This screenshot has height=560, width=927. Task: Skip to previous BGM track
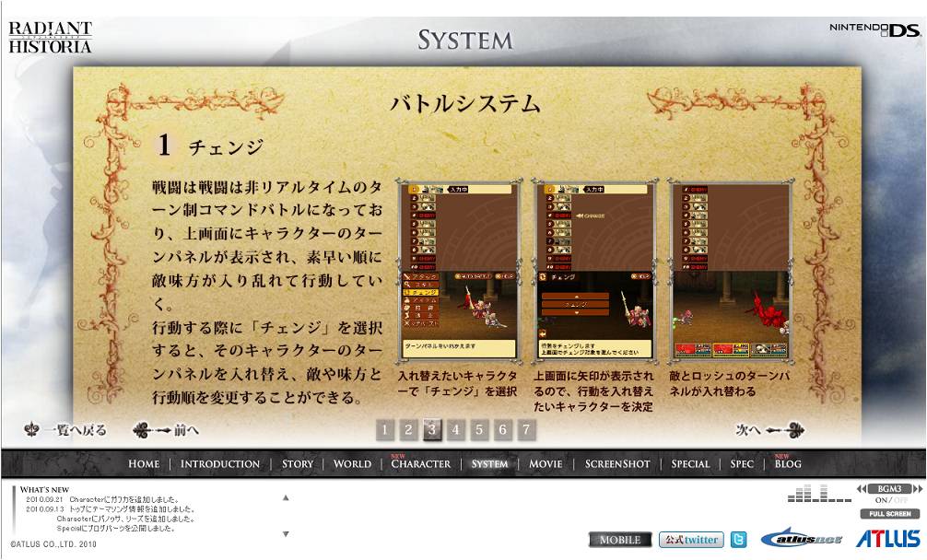pyautogui.click(x=862, y=488)
